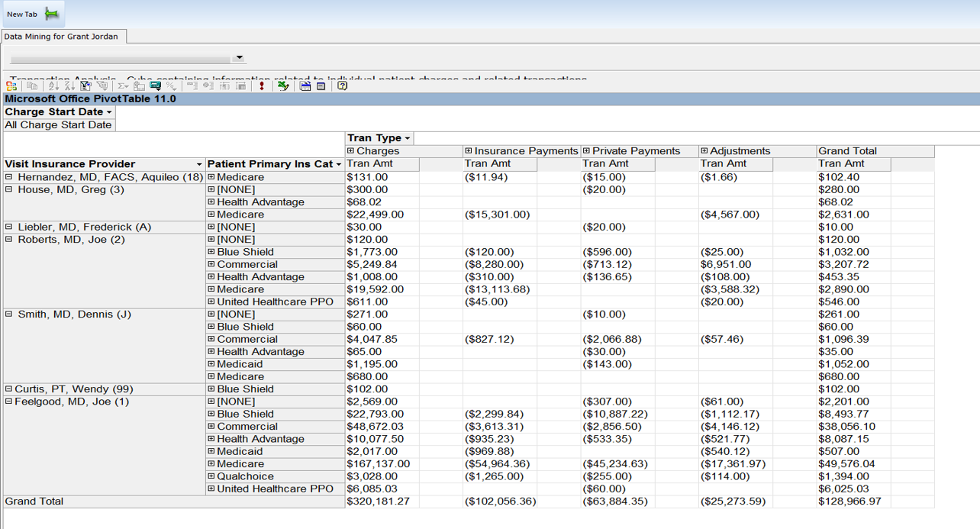Sort descending with the Z-A icon
Image resolution: width=980 pixels, height=529 pixels.
69,86
